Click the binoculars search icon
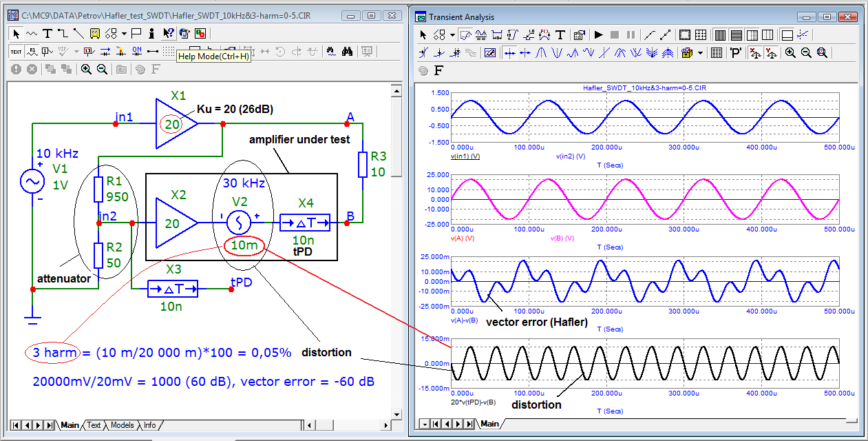Viewport: 868px width, 441px height. pos(348,51)
